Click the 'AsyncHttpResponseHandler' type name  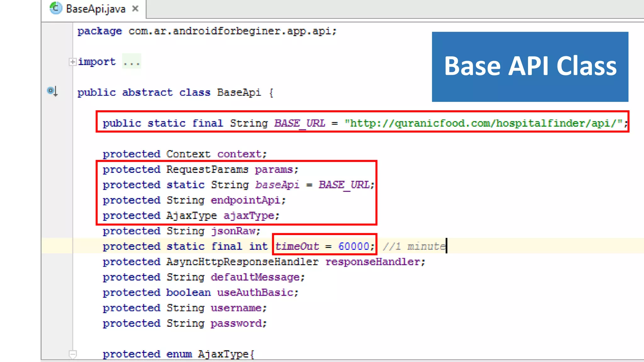pyautogui.click(x=242, y=261)
